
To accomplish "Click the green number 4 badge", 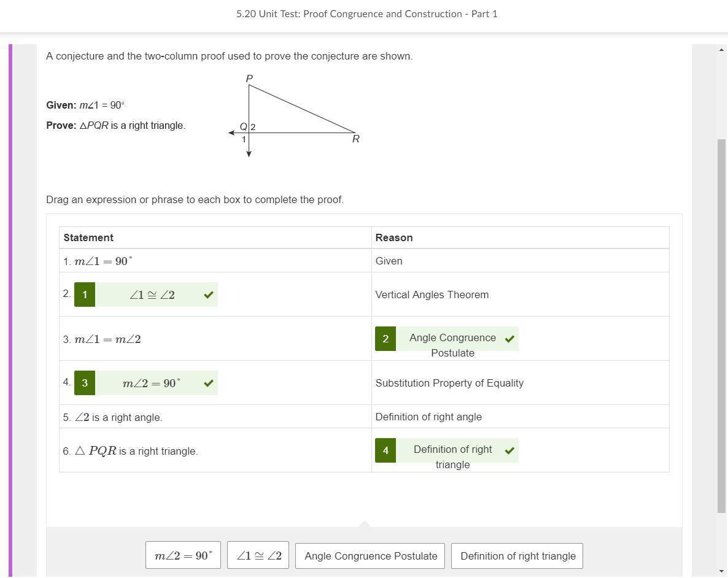I will 385,450.
